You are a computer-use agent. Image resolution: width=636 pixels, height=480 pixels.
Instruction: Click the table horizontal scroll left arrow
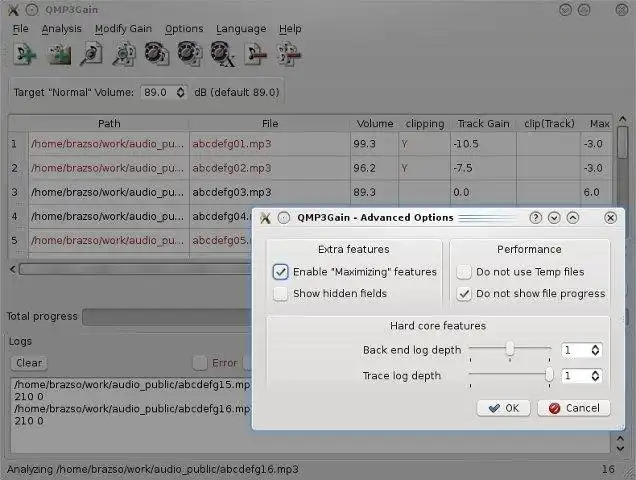[x=13, y=269]
